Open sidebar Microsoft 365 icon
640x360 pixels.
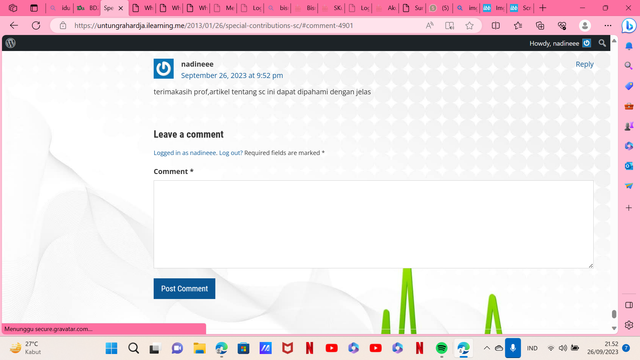tap(629, 146)
